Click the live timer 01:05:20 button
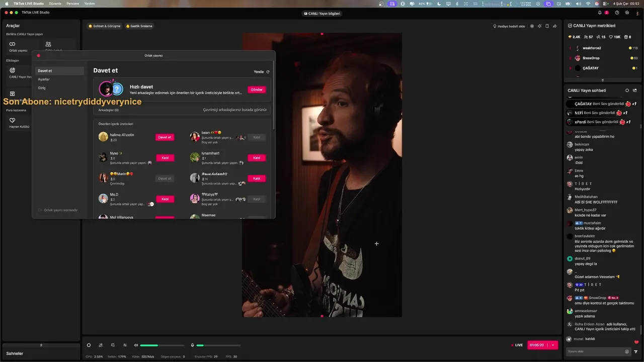Viewport: 644px width, 362px height. click(x=538, y=345)
